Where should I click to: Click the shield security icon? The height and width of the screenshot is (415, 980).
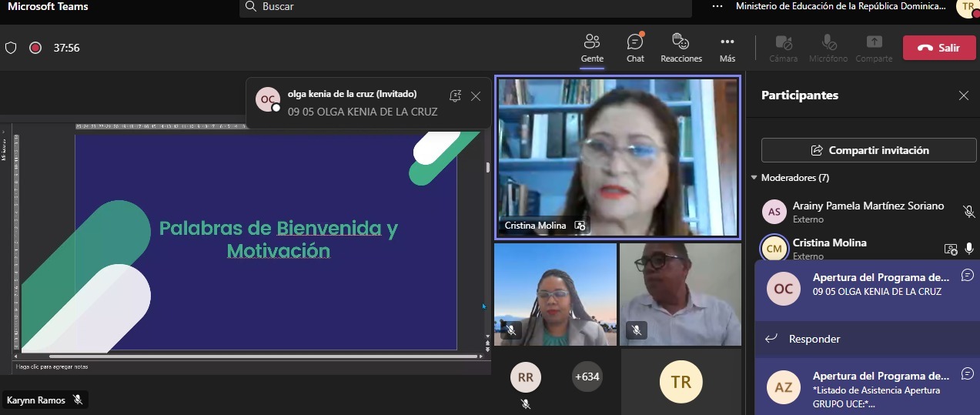[x=11, y=48]
